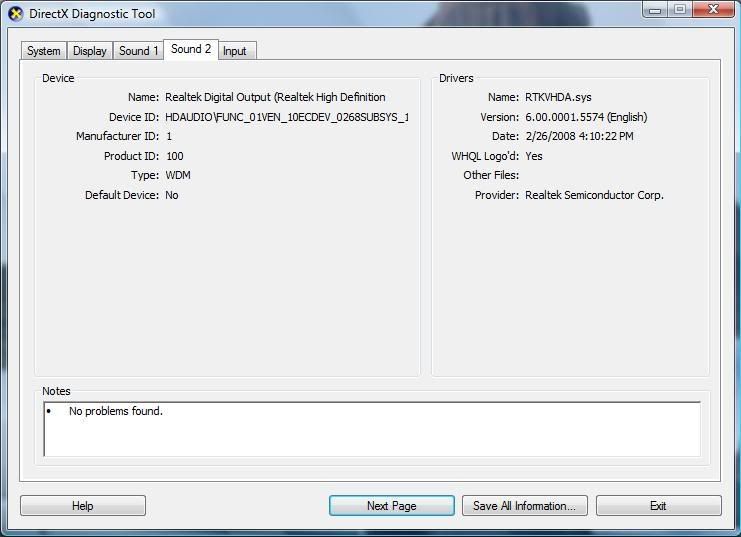The image size is (741, 537).
Task: Click the 'Provider:' label
Action: pyautogui.click(x=497, y=195)
